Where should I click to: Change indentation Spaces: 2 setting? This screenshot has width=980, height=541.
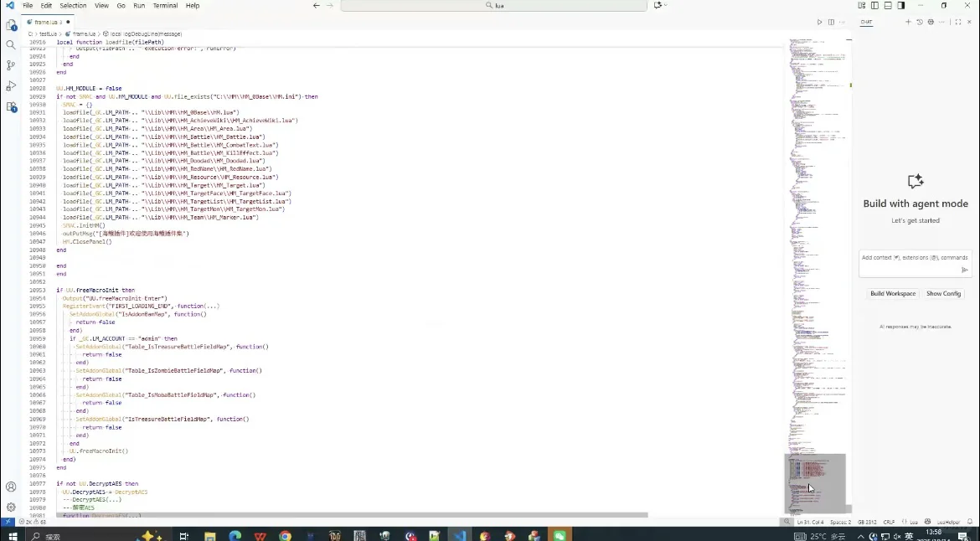841,522
